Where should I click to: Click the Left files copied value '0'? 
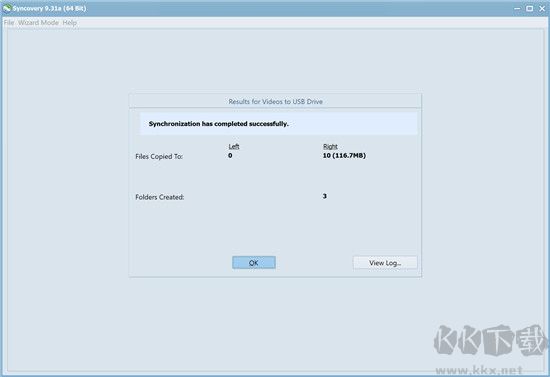(230, 155)
